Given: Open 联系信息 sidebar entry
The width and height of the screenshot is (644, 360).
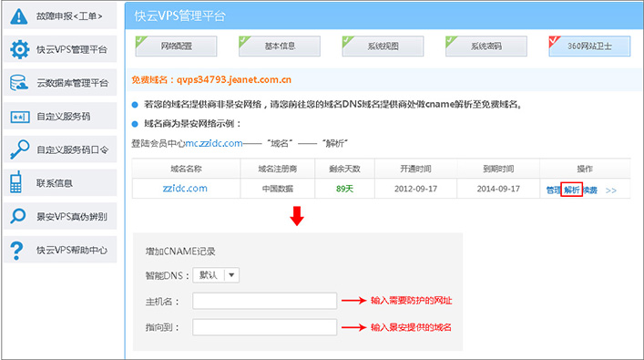Looking at the screenshot, I should pyautogui.click(x=60, y=183).
